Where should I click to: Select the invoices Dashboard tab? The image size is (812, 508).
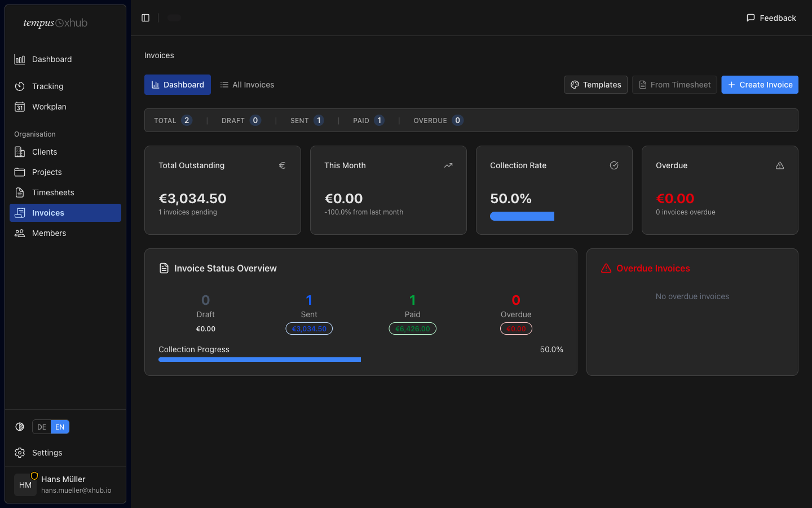(x=178, y=85)
